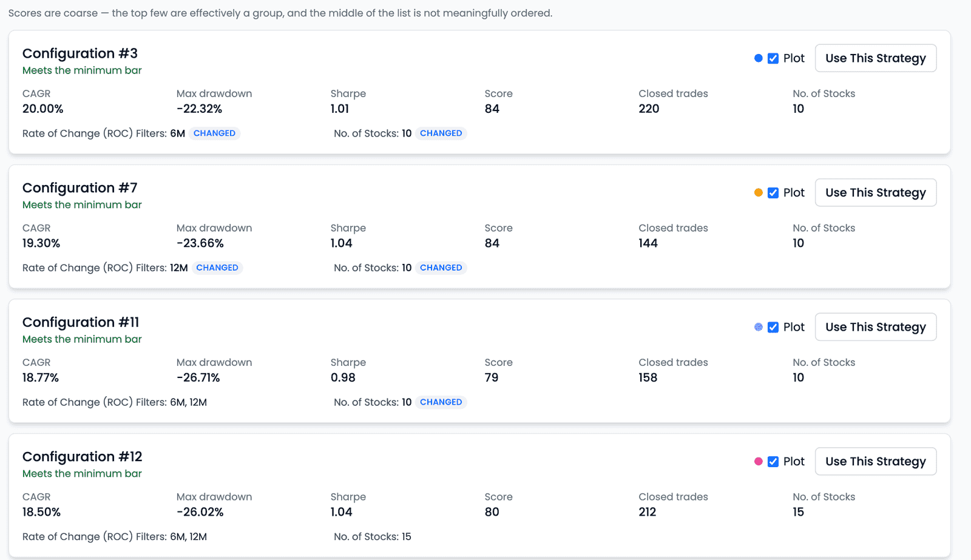Click the Sharpe value 1.01
Viewport: 971px width, 560px height.
pos(340,109)
